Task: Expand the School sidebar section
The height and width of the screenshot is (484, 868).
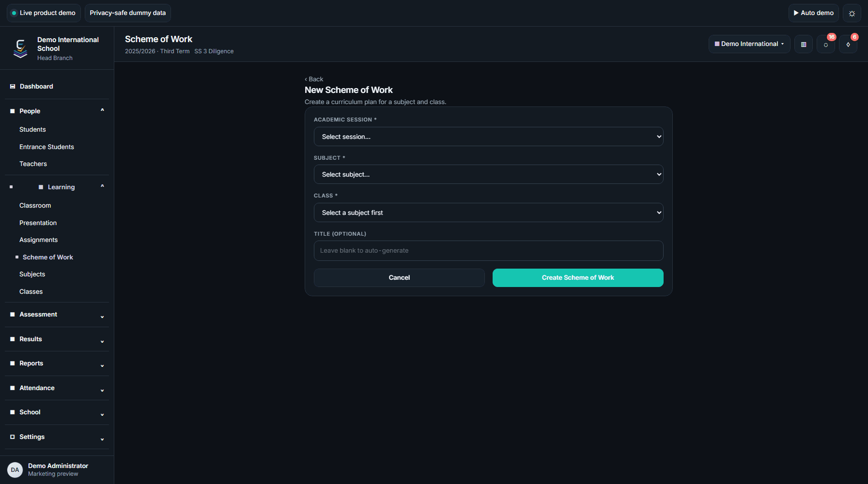Action: [x=57, y=412]
